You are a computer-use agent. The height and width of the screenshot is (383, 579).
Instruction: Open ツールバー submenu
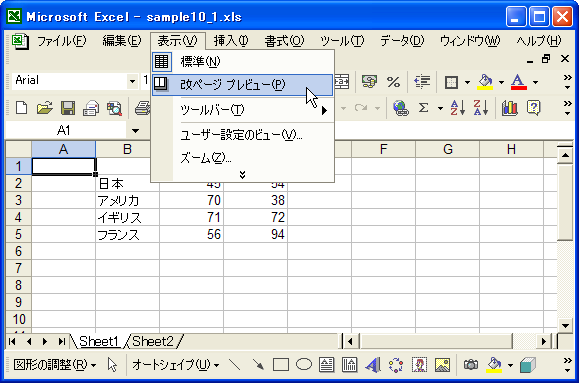(x=243, y=110)
